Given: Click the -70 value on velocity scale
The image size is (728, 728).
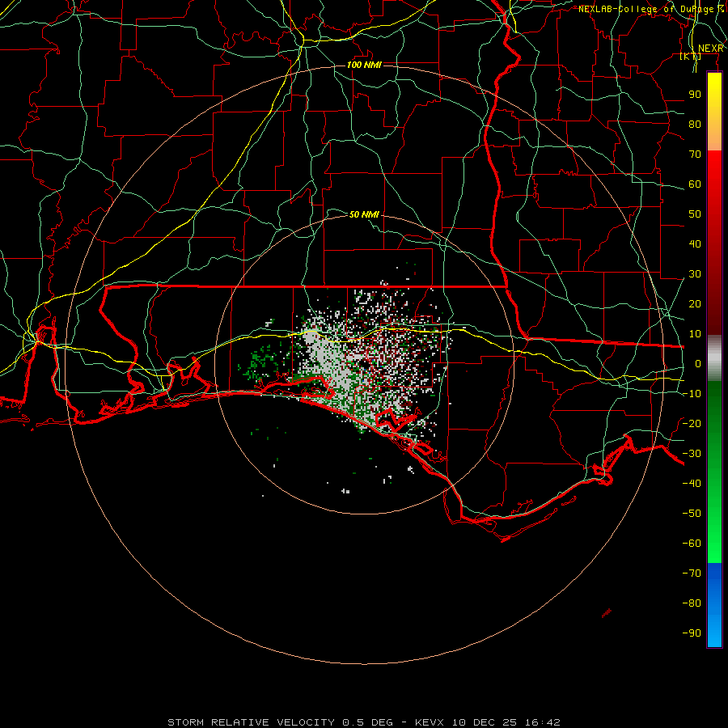Looking at the screenshot, I should click(x=692, y=574).
